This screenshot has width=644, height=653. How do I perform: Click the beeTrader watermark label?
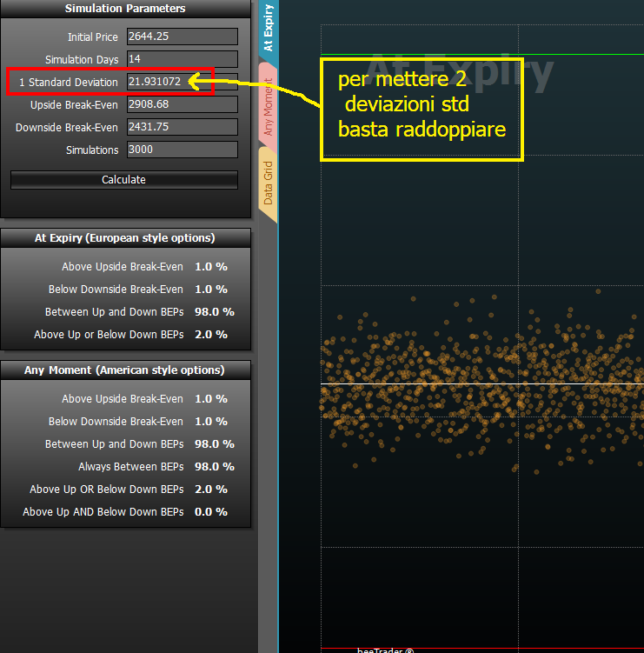click(386, 650)
